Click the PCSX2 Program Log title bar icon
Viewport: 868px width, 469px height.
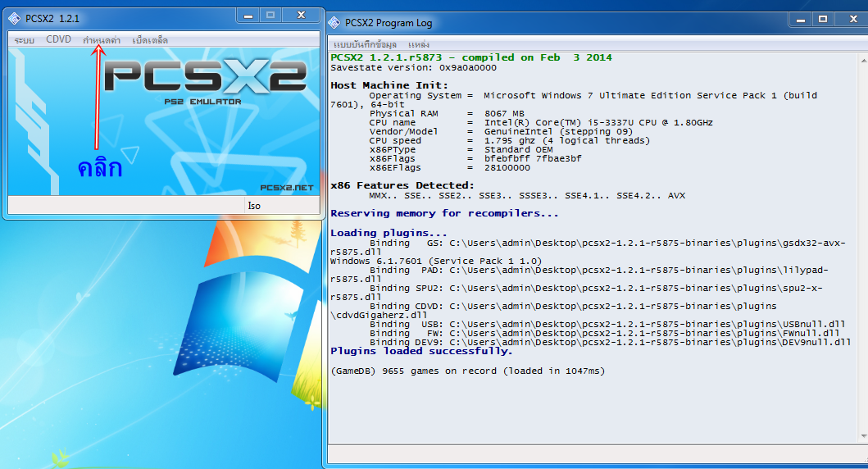[x=334, y=23]
